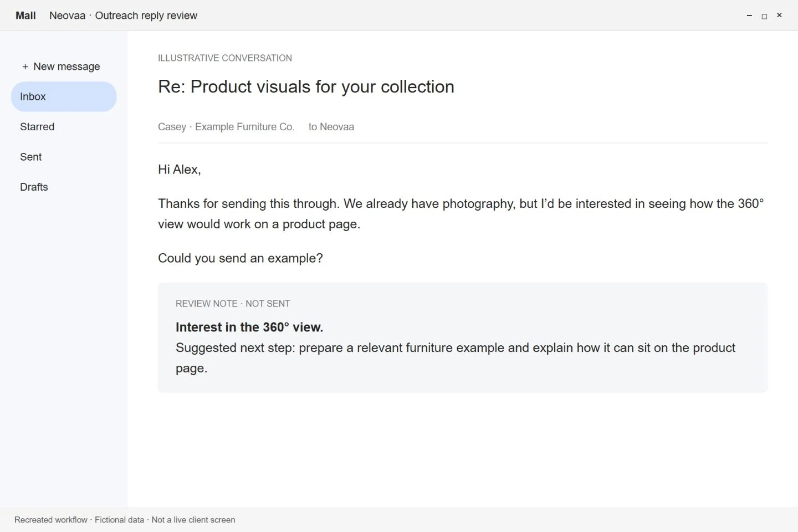This screenshot has height=532, width=798.
Task: Close the Mail window
Action: [779, 16]
